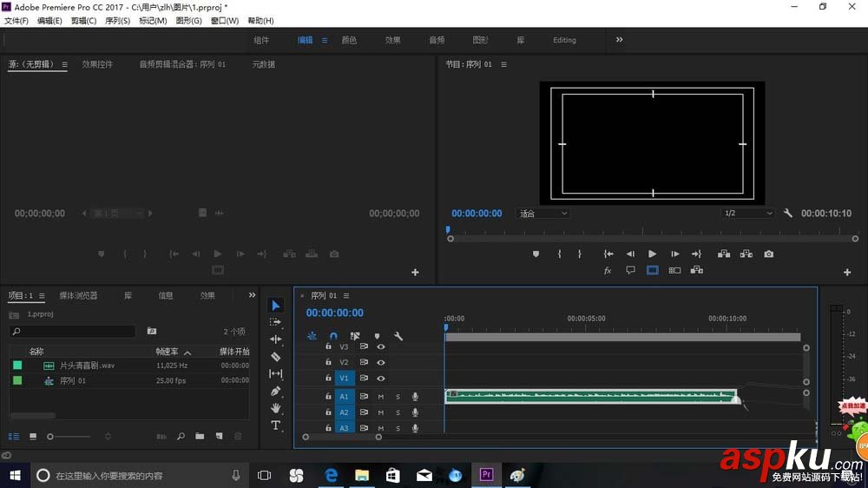Click the Program monitor scrub bar

(653, 239)
